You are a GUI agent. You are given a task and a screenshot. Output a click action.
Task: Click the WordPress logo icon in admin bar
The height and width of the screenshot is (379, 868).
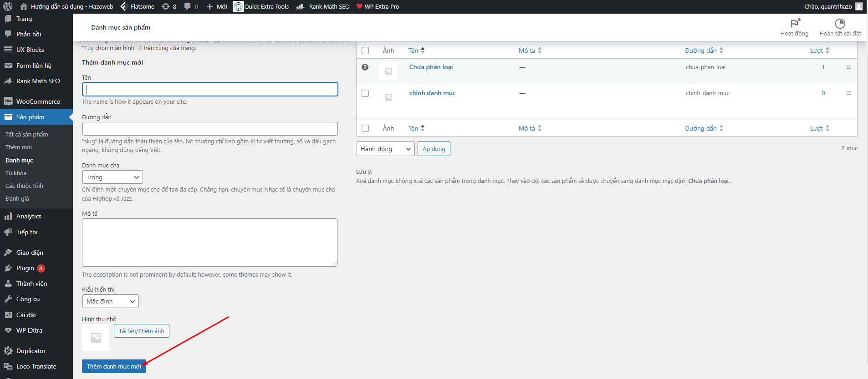8,6
